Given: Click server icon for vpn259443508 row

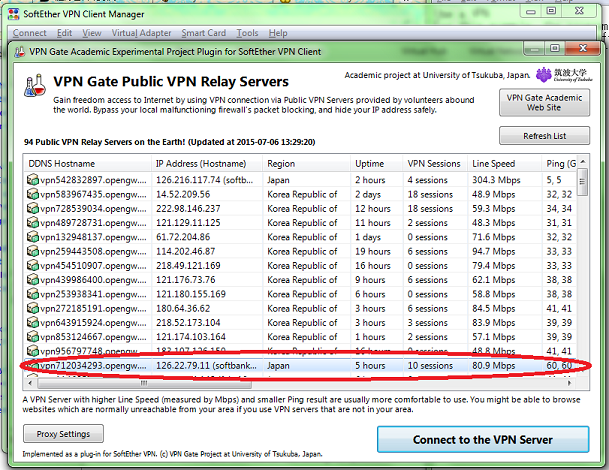Looking at the screenshot, I should point(33,251).
